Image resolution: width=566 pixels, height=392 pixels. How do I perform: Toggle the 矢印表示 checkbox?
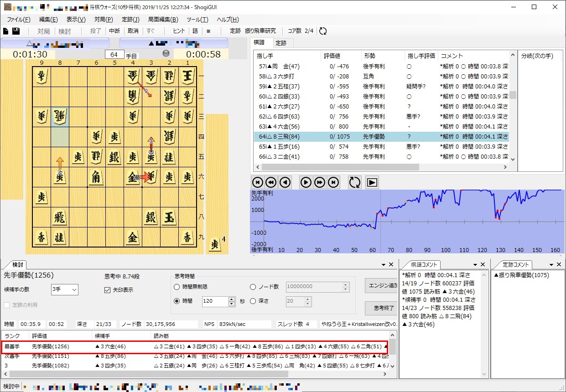click(108, 290)
